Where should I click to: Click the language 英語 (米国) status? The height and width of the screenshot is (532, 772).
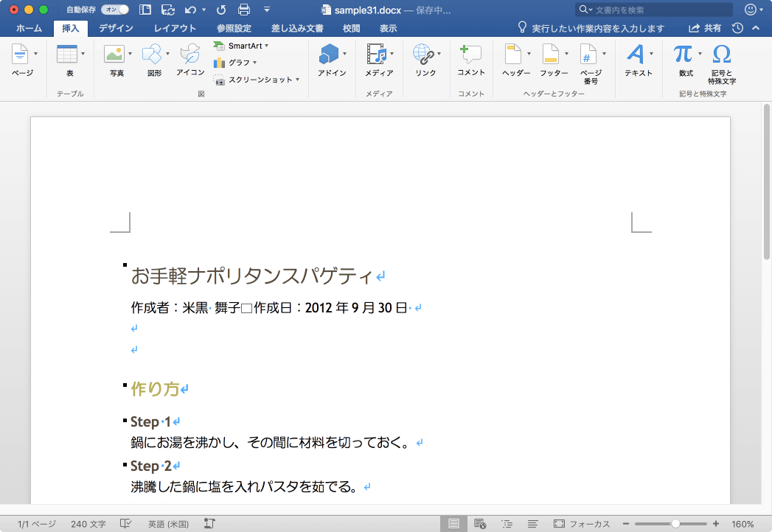[x=168, y=524]
